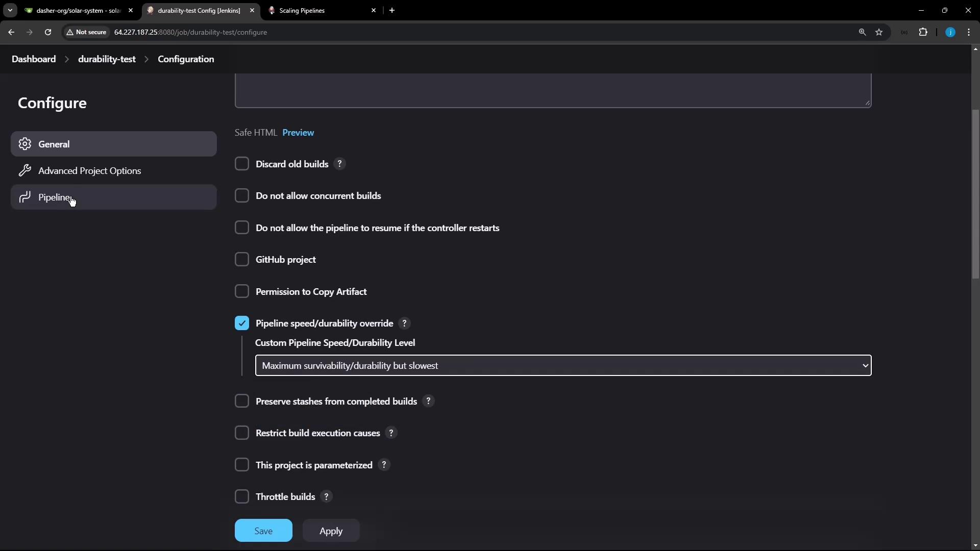Screen dimensions: 980x551
Task: Open the browser extensions puzzle icon
Action: click(x=923, y=32)
